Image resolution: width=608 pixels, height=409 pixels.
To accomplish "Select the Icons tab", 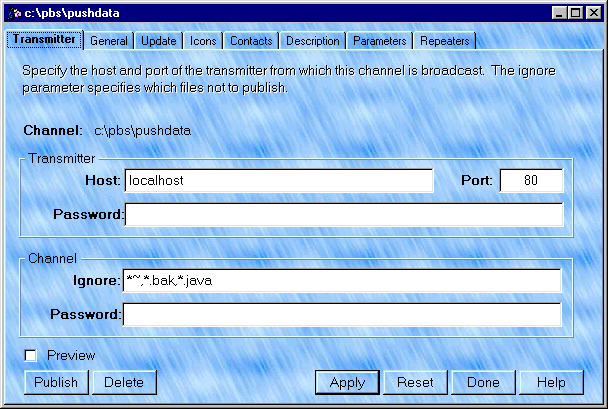I will 203,41.
